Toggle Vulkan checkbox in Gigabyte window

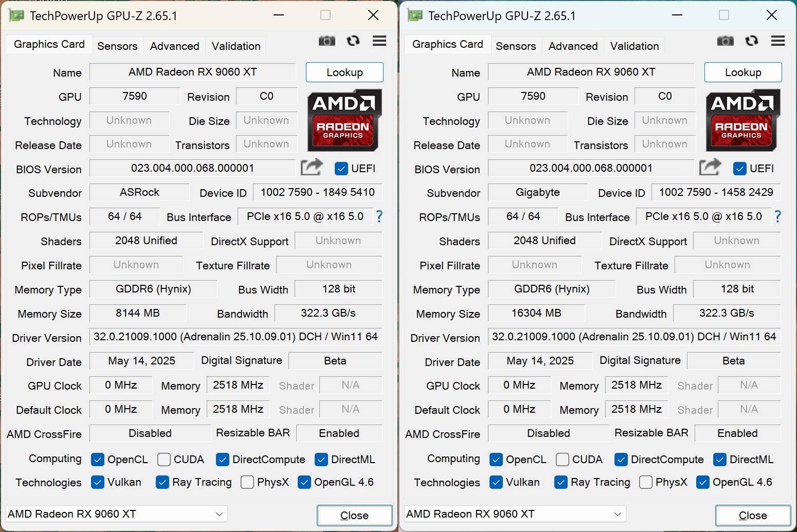point(496,482)
